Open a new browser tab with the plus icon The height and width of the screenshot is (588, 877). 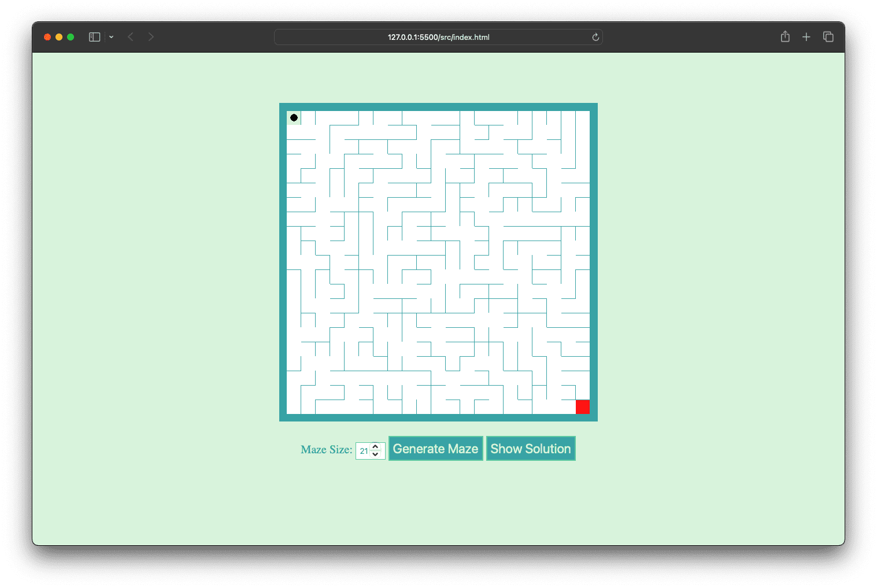click(806, 36)
